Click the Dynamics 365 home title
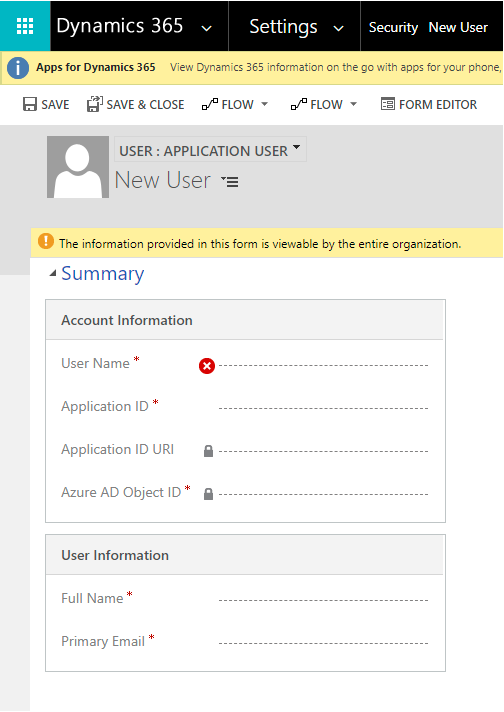Image resolution: width=504 pixels, height=712 pixels. tap(120, 26)
